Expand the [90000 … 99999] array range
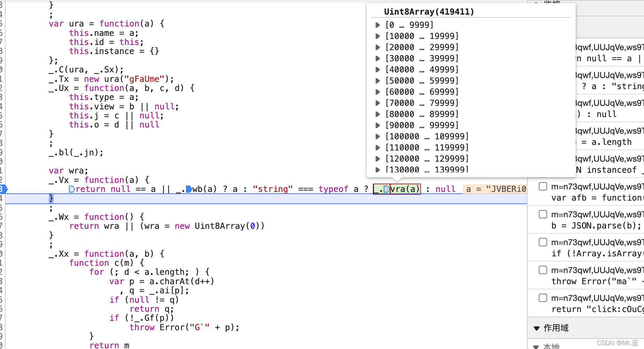 (x=378, y=125)
